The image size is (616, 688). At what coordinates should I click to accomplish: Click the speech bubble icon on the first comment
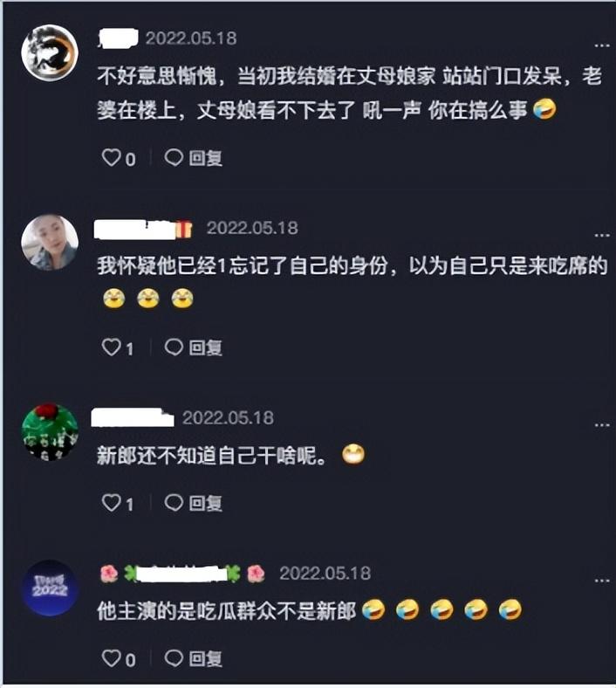(174, 157)
